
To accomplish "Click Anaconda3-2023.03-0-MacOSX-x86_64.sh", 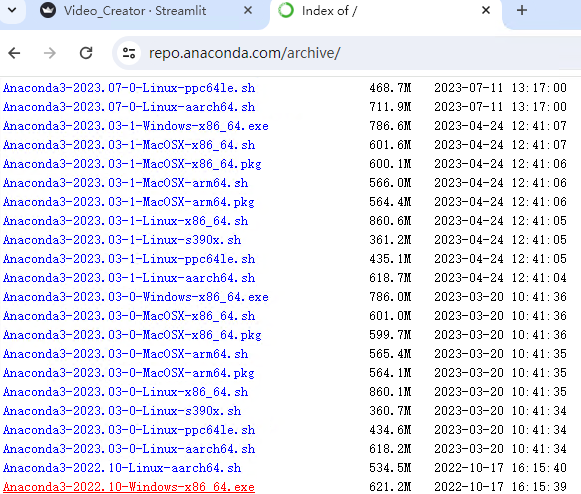I will coord(129,316).
